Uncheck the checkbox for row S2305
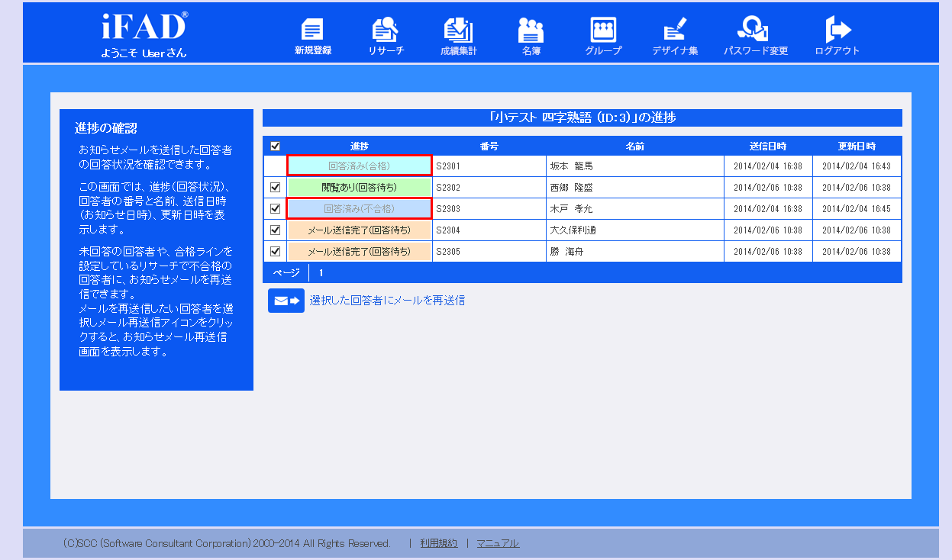Screen dimensions: 952x560 [276, 251]
